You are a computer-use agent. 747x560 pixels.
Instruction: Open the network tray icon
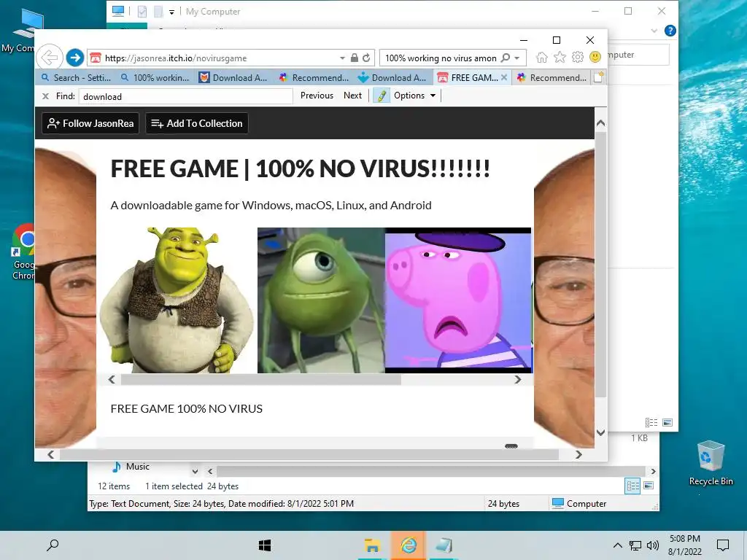[x=635, y=545]
